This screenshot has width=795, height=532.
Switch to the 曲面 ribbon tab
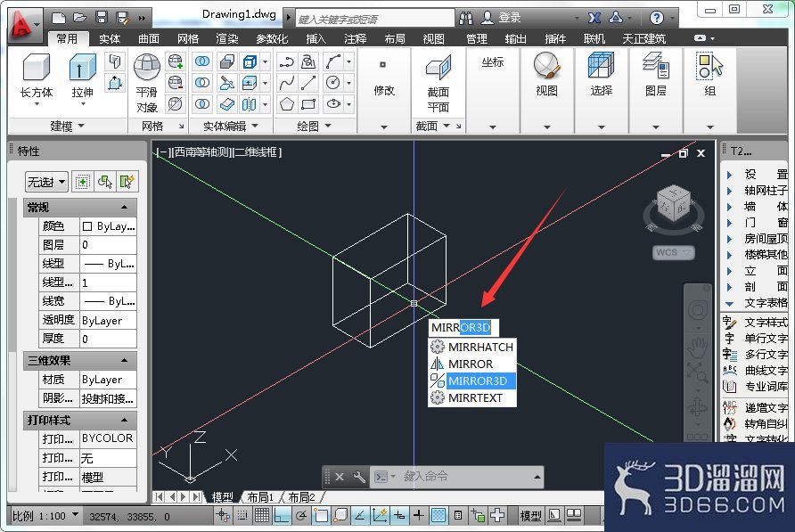pos(149,38)
